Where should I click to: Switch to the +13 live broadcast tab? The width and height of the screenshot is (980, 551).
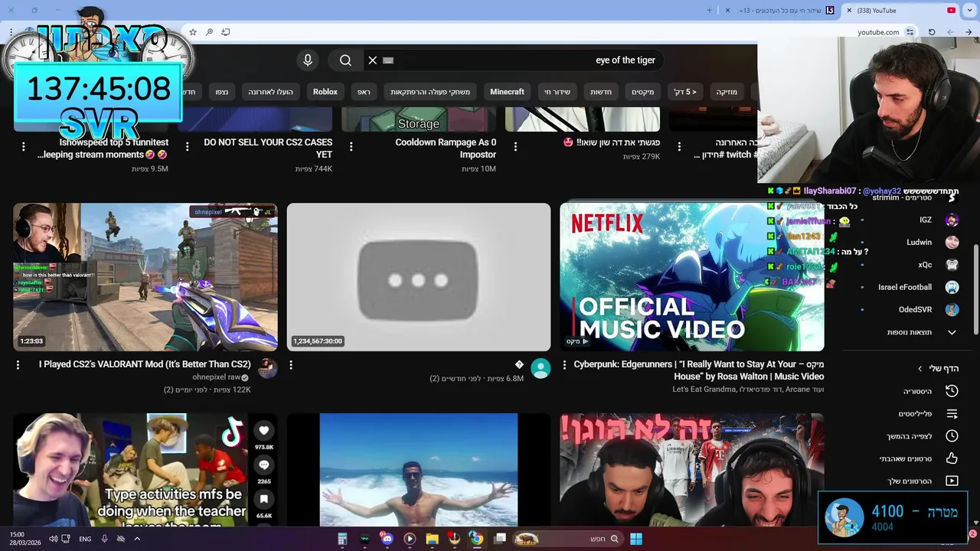(x=781, y=11)
